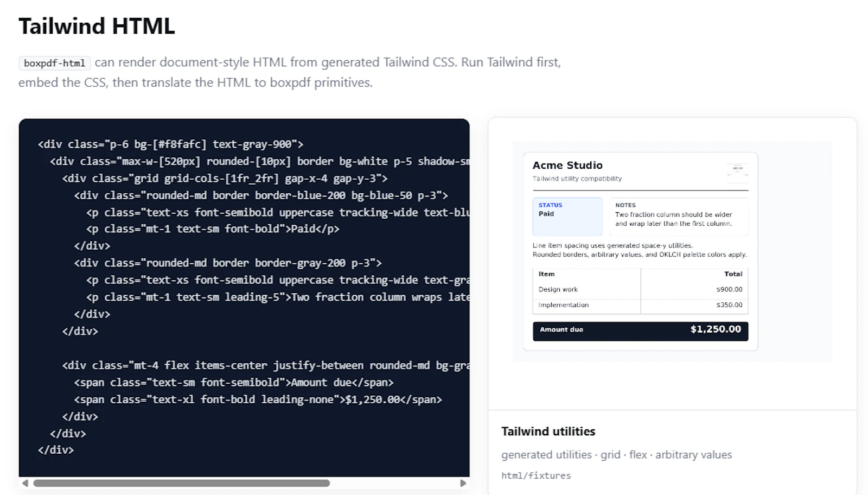Click the NOTES box in the preview
This screenshot has width=868, height=495.
point(679,216)
